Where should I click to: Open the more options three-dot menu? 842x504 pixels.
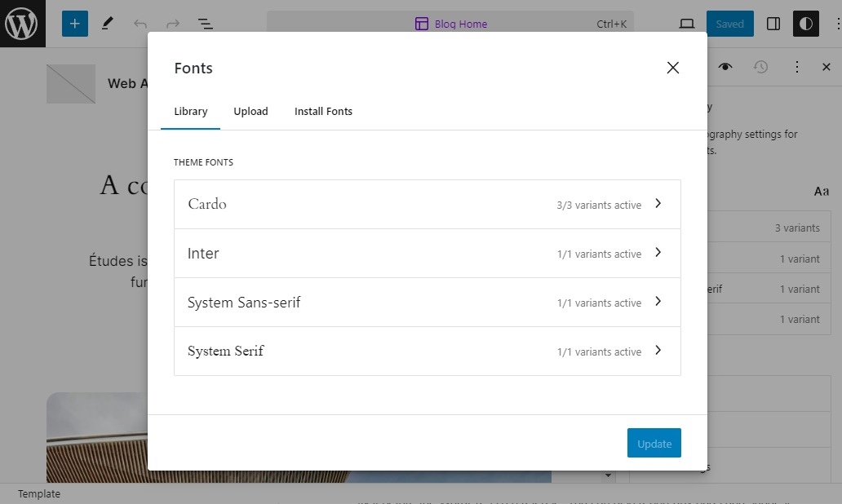(x=797, y=68)
